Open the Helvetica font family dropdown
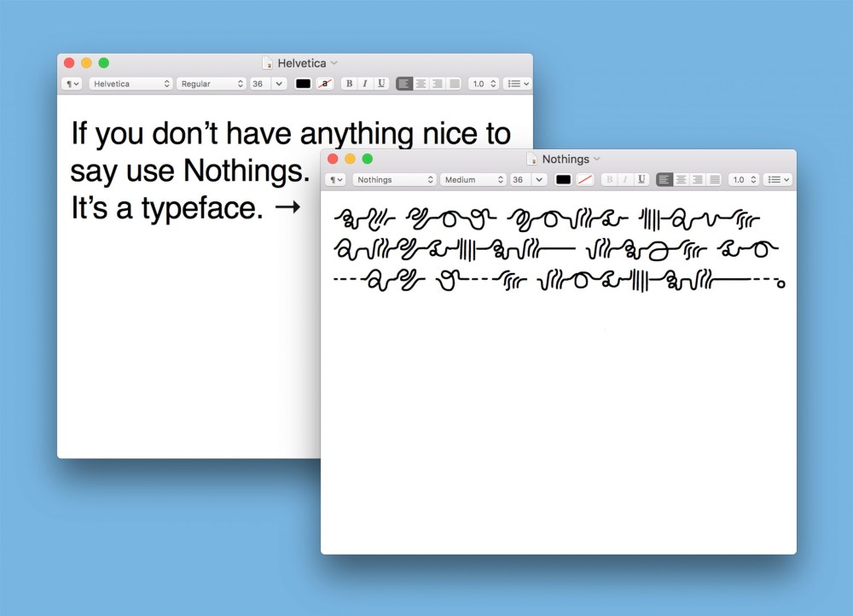 (131, 84)
